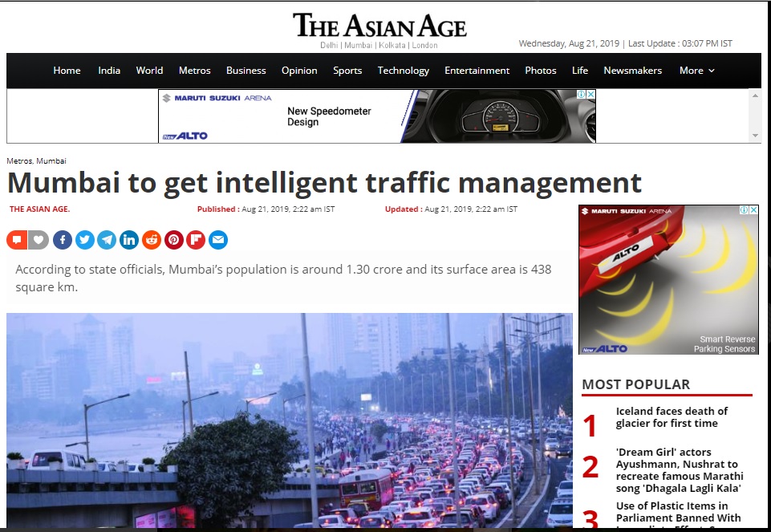Click the heart like icon

[x=39, y=240]
